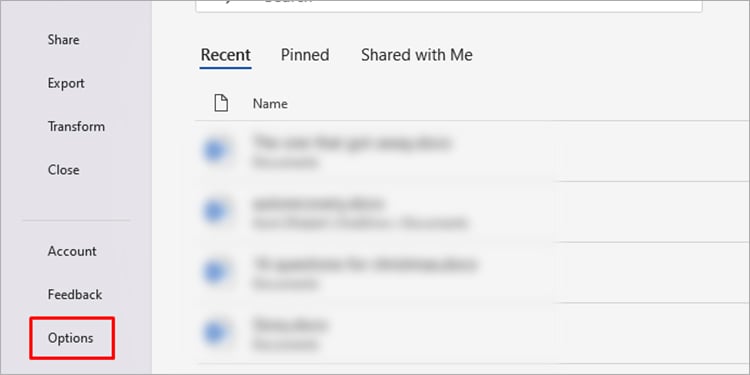750x375 pixels.
Task: Focus the Search box at the top
Action: [449, 3]
